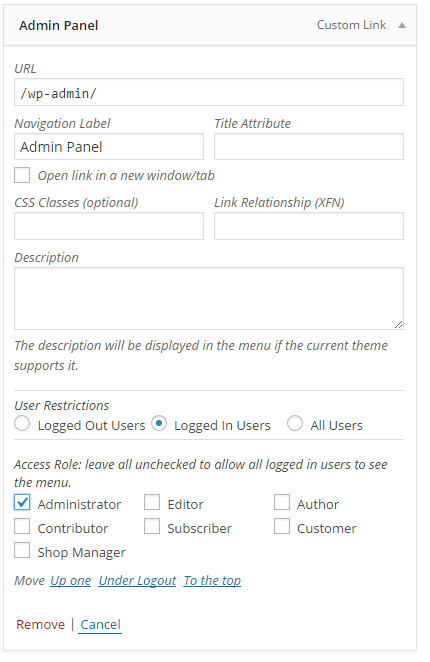Click the Title Attribute field
This screenshot has width=430, height=662.
click(x=309, y=147)
